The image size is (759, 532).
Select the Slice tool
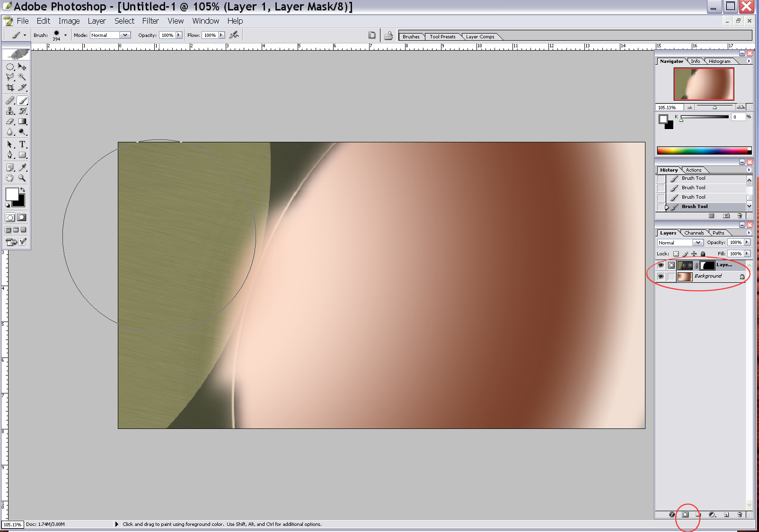22,87
